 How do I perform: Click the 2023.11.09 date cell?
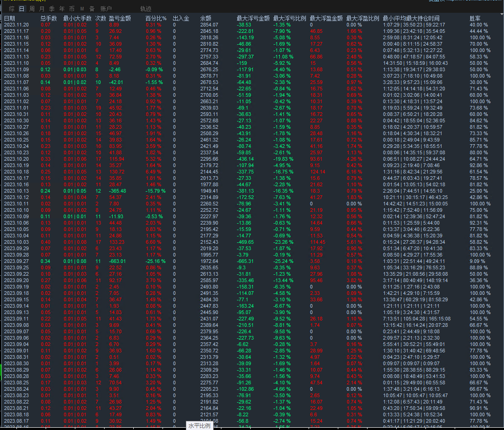16,69
